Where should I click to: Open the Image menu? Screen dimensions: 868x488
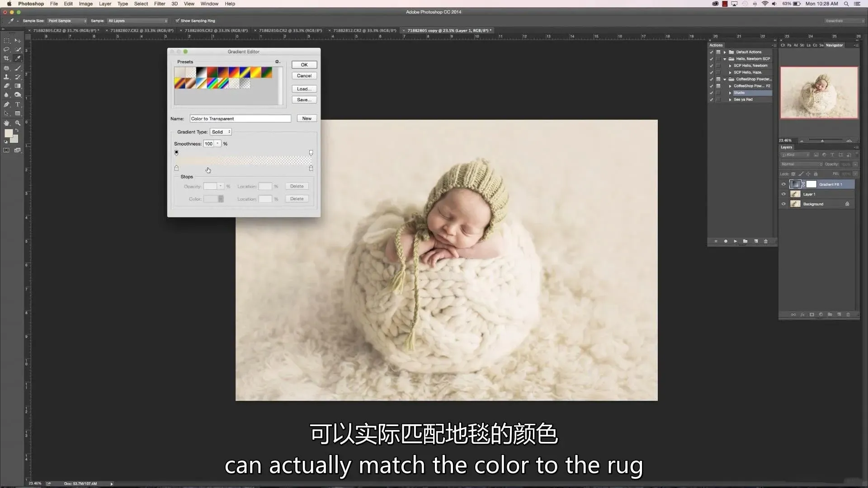(85, 4)
